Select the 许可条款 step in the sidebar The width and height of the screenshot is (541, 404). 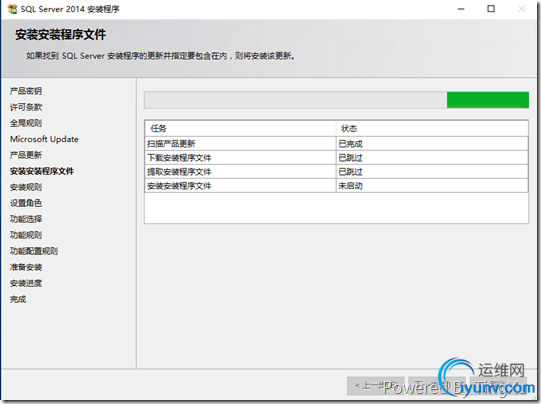coord(26,107)
